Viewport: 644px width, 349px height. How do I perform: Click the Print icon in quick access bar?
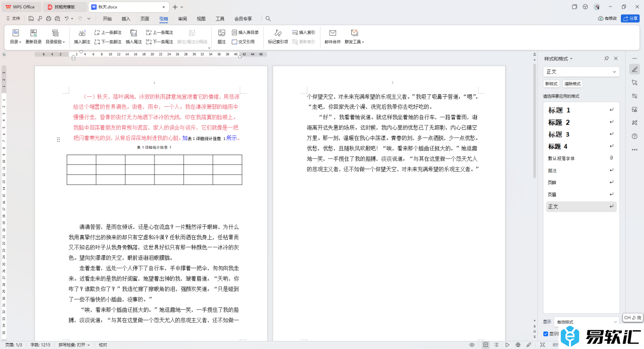pos(48,19)
